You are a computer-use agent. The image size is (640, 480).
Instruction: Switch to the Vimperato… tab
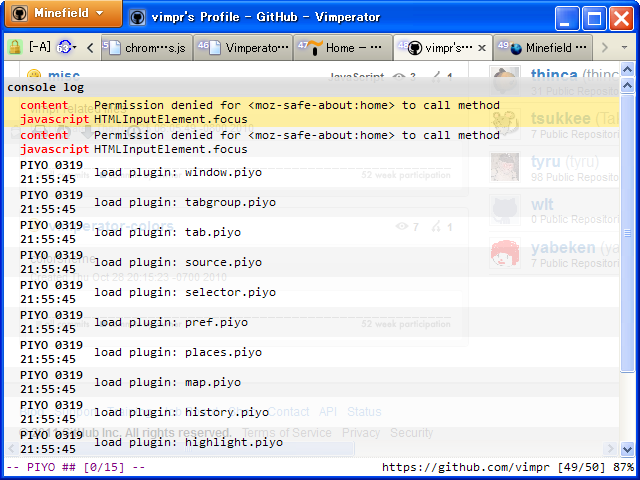(243, 48)
